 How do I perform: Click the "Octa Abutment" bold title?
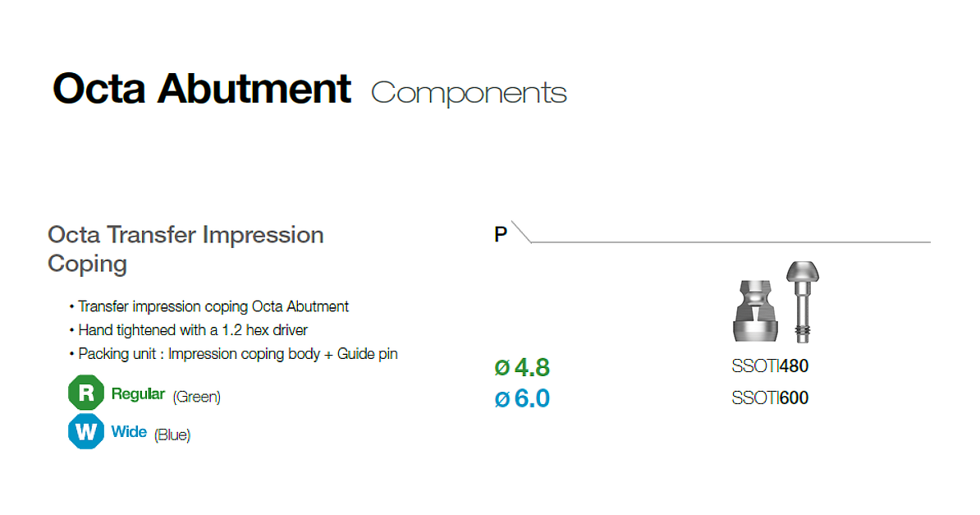[x=202, y=89]
